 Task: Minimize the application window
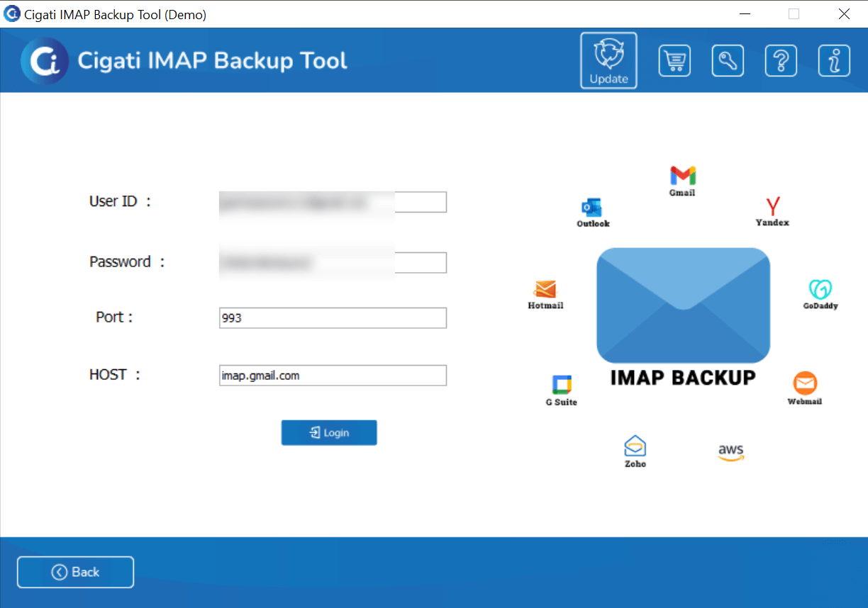[745, 13]
